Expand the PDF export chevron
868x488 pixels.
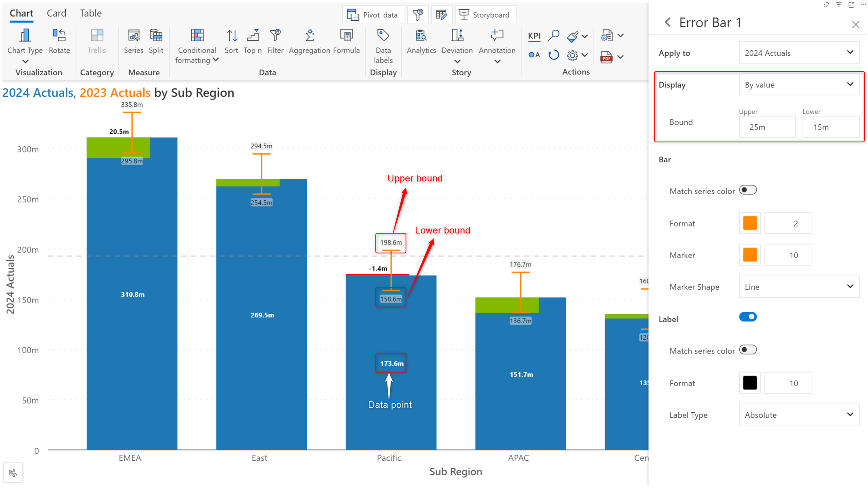(620, 57)
